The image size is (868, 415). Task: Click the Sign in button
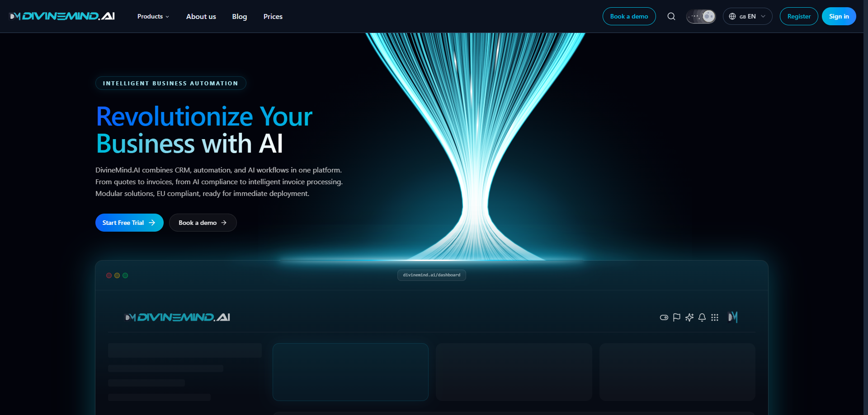(839, 16)
